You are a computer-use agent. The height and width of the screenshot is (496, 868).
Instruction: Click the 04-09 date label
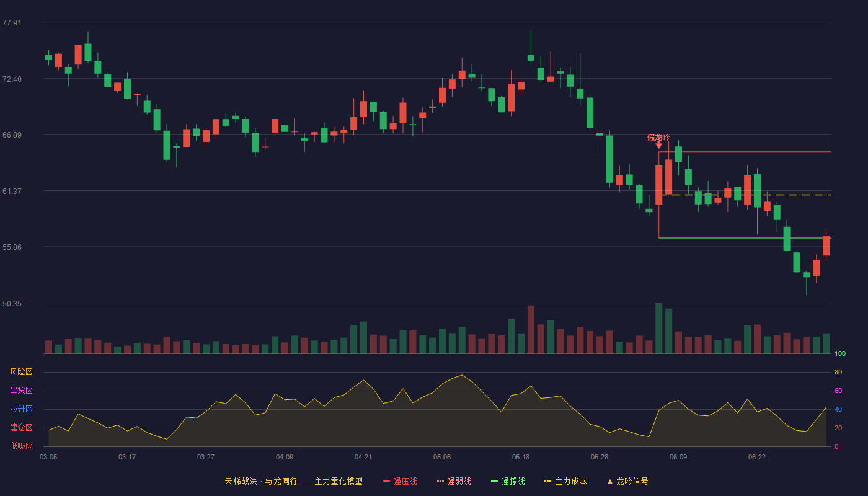(x=285, y=457)
